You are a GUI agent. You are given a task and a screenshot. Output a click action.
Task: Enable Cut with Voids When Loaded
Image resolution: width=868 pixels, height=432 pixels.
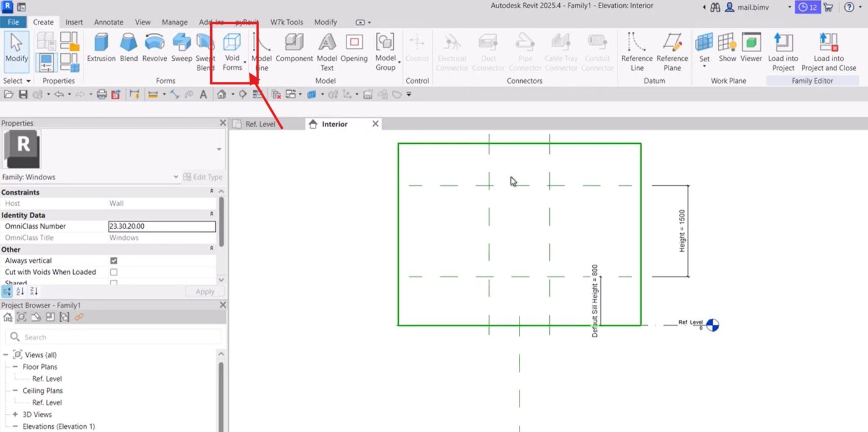click(113, 272)
